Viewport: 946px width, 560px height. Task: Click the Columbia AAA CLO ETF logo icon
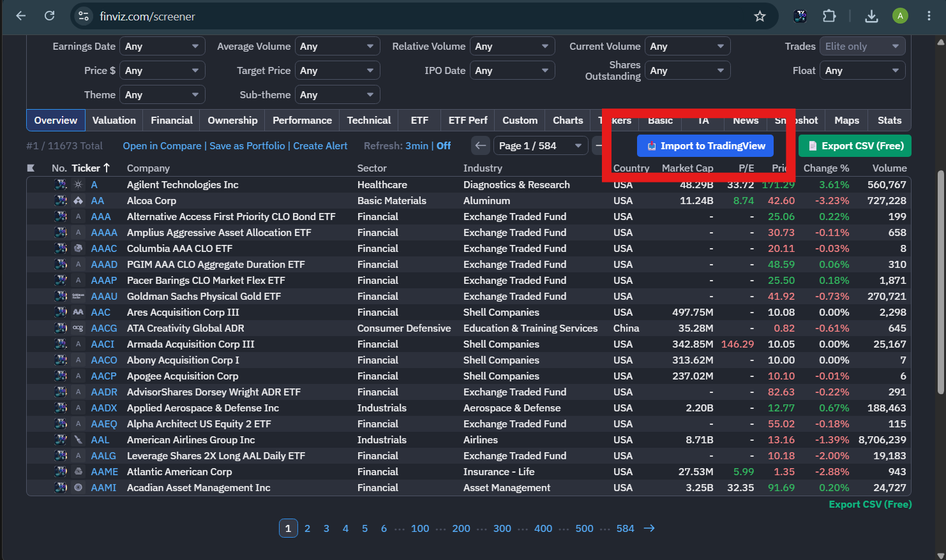[79, 248]
